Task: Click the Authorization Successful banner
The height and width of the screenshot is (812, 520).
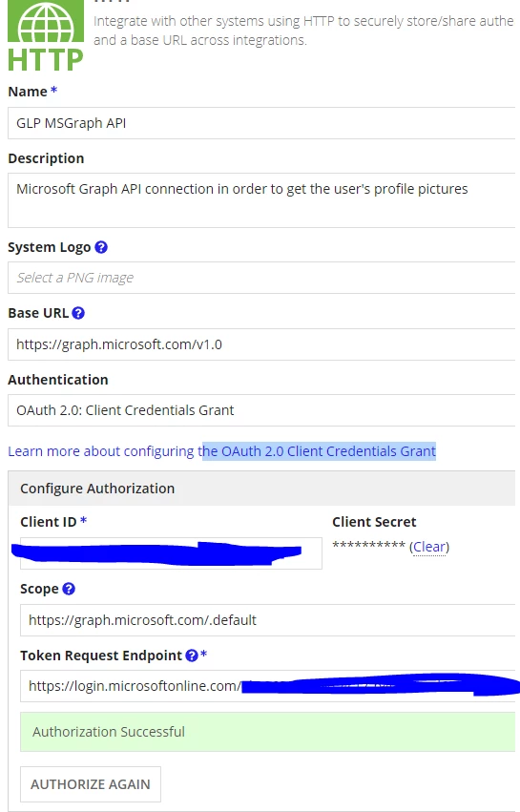Action: pos(268,732)
